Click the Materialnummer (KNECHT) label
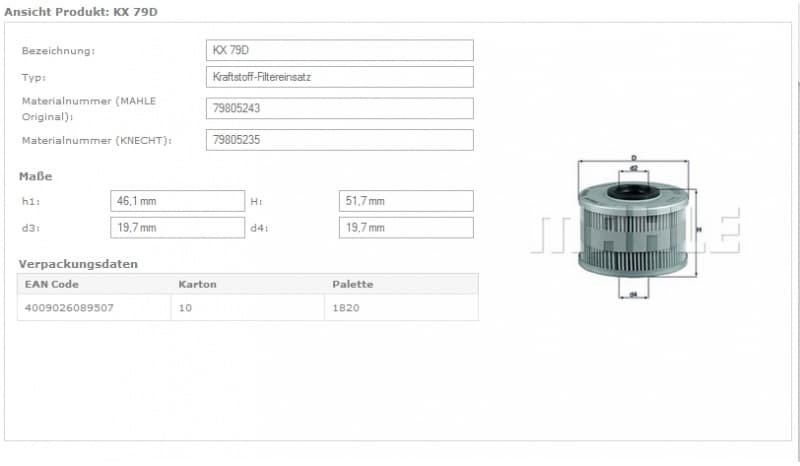The image size is (800, 466). tap(97, 140)
